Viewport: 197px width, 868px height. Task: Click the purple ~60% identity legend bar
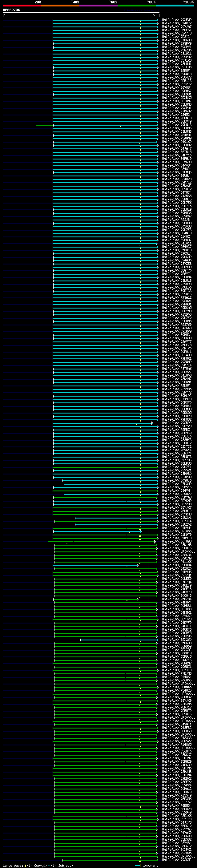pyautogui.click(x=99, y=6)
